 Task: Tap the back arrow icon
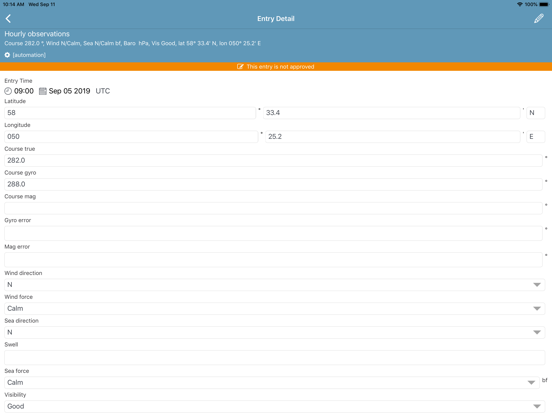(x=8, y=19)
